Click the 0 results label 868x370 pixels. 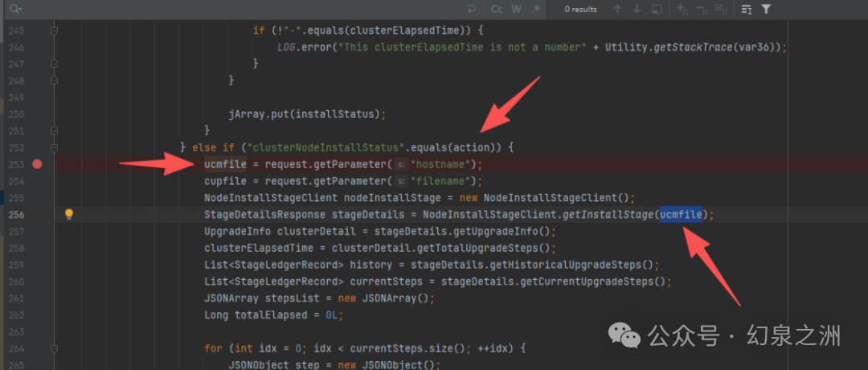[581, 9]
